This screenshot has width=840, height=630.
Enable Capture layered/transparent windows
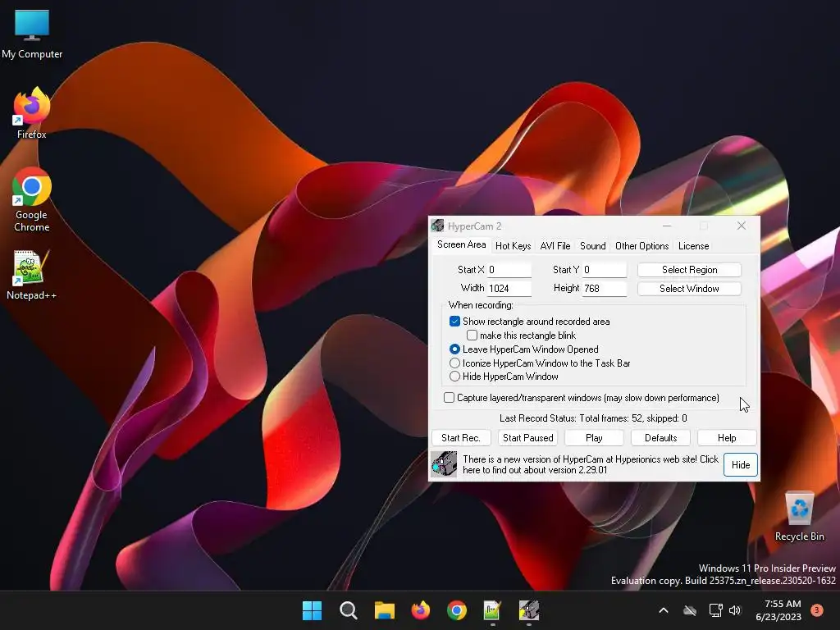pyautogui.click(x=449, y=398)
